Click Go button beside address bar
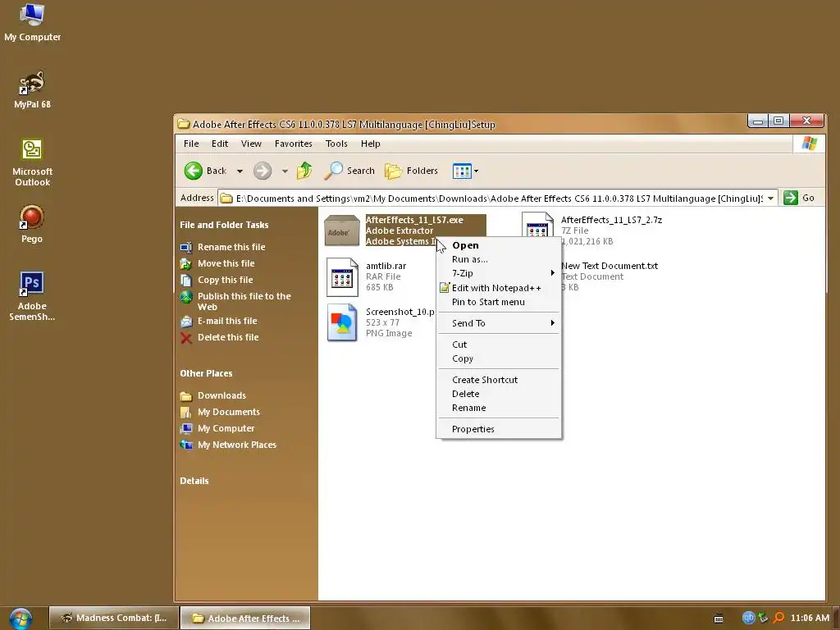The image size is (840, 630). click(x=799, y=198)
